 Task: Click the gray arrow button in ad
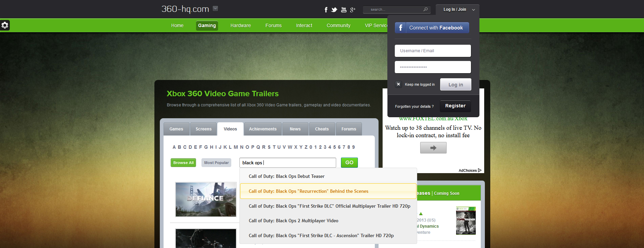pyautogui.click(x=433, y=148)
